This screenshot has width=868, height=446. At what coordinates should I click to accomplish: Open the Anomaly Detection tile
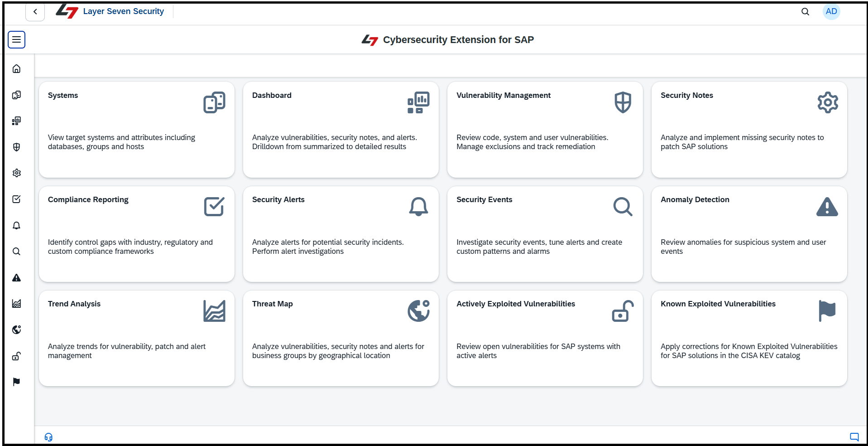(x=748, y=234)
